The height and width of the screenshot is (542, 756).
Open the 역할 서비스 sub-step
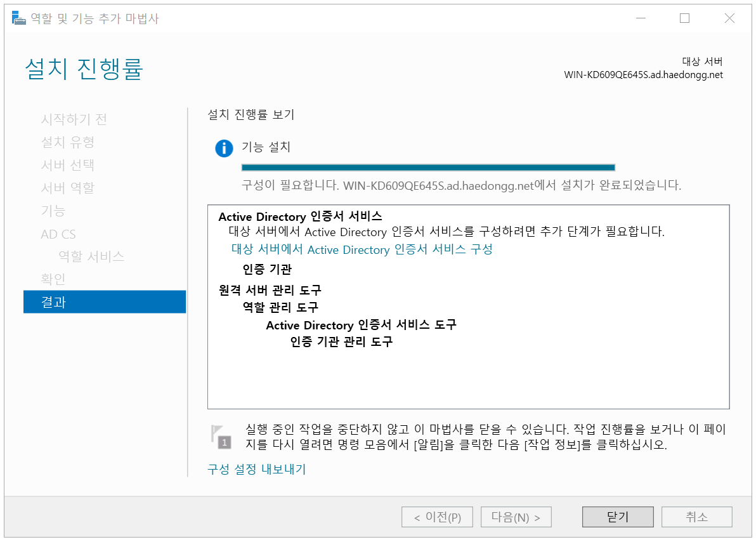tap(91, 256)
